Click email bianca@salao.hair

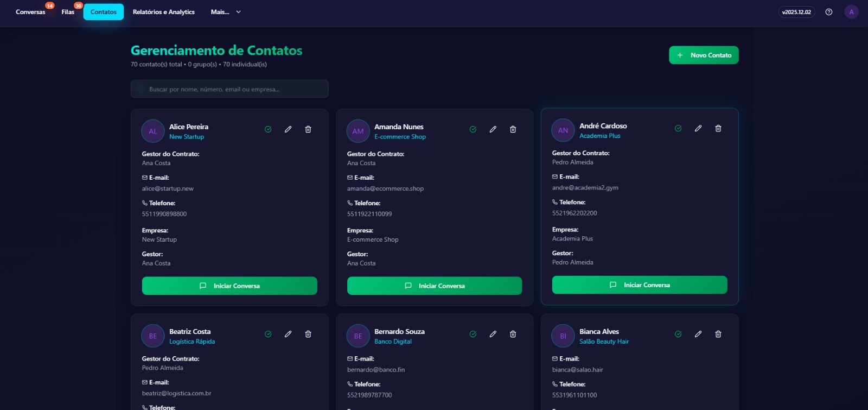[578, 370]
